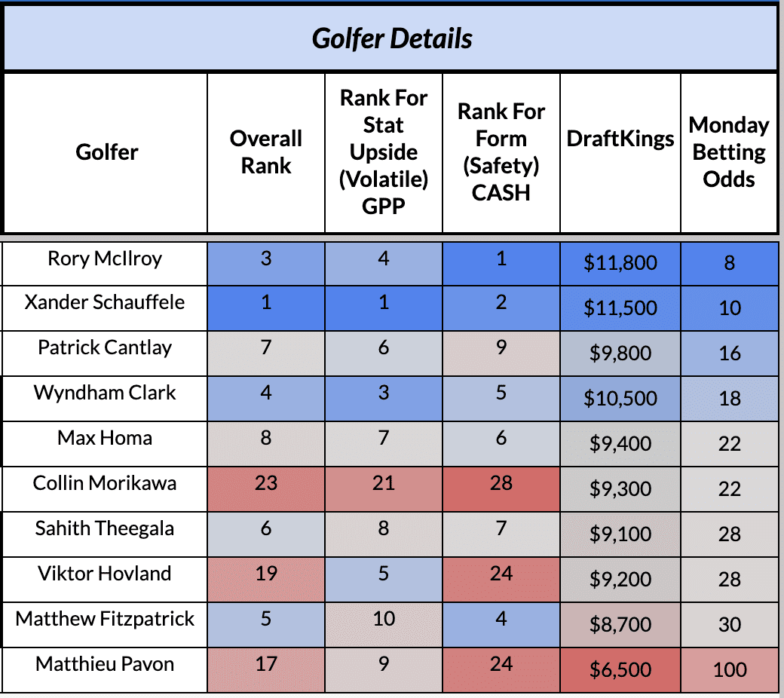Click Collin Morikawa's form rank 28 cell
784x698 pixels.
(x=501, y=489)
